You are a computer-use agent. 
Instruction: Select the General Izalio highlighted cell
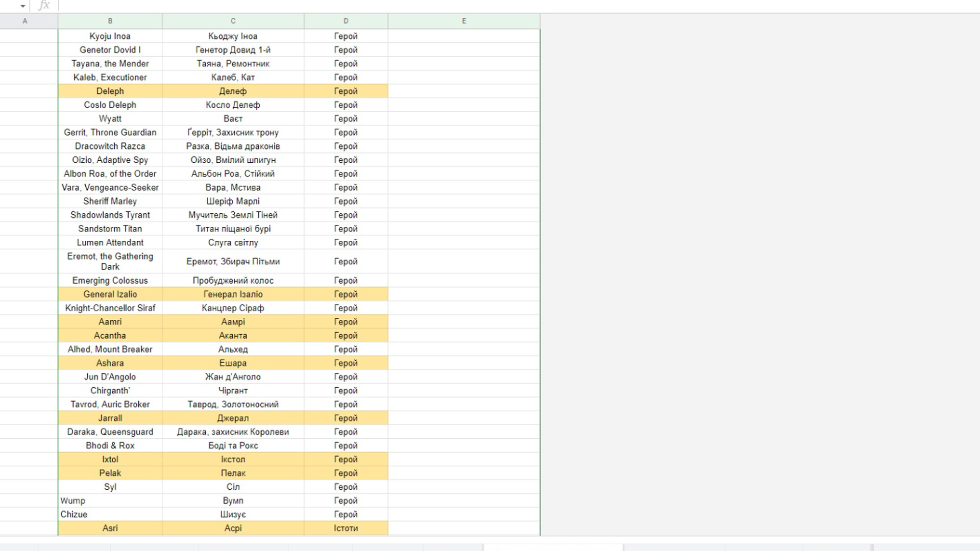[110, 294]
